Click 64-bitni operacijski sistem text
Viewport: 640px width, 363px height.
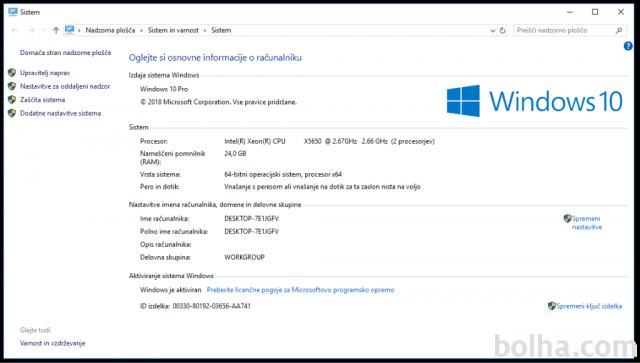coord(283,174)
